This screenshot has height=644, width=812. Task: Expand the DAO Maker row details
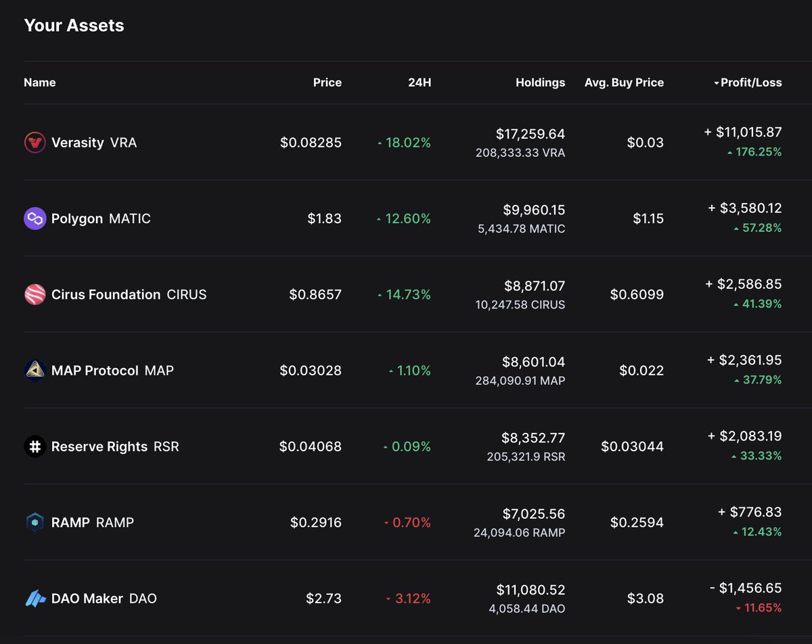click(x=406, y=598)
